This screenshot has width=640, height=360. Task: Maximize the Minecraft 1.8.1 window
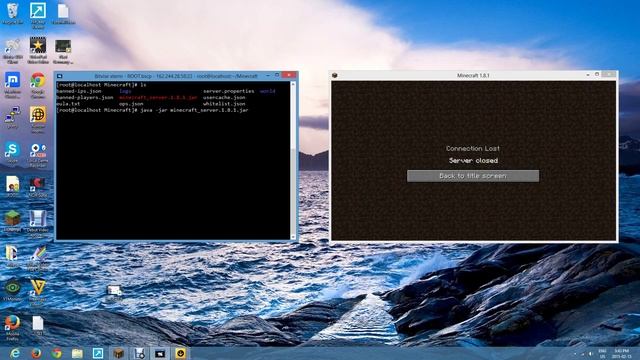click(597, 75)
